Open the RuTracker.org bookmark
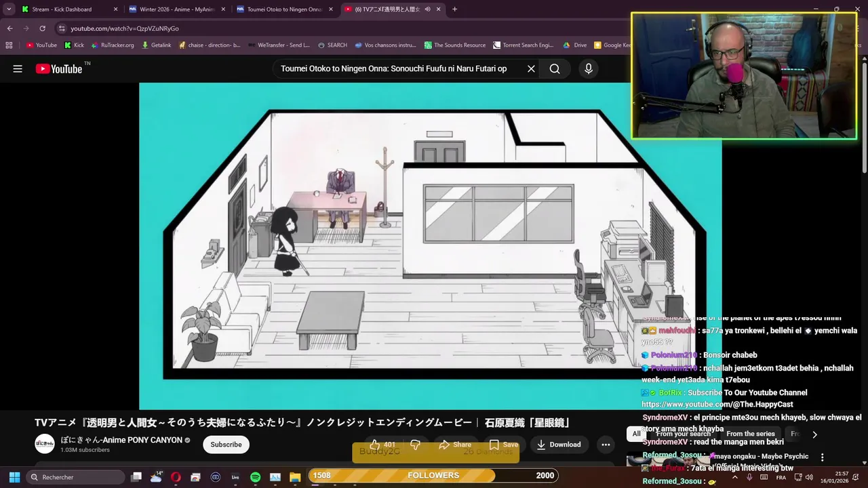 pos(112,45)
